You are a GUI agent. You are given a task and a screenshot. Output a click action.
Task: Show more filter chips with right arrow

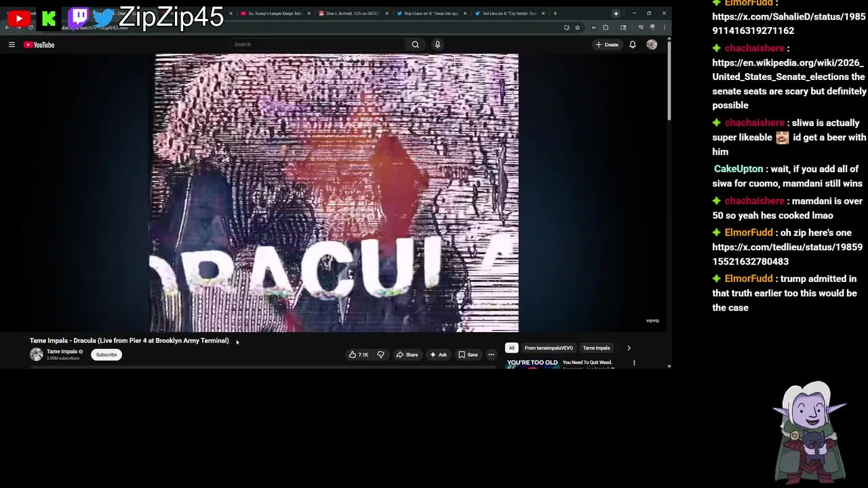[x=629, y=348]
